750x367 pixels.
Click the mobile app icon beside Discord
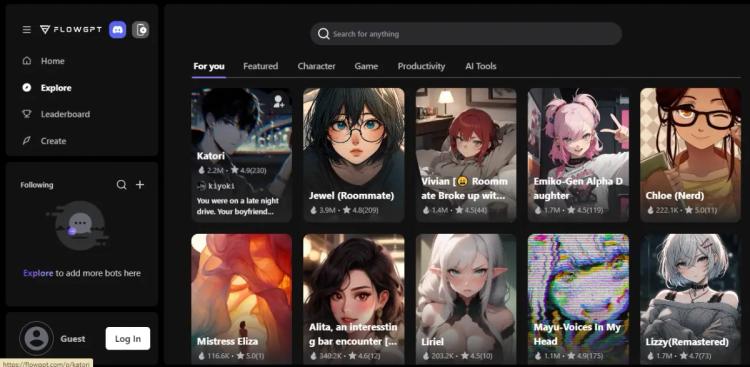(141, 30)
